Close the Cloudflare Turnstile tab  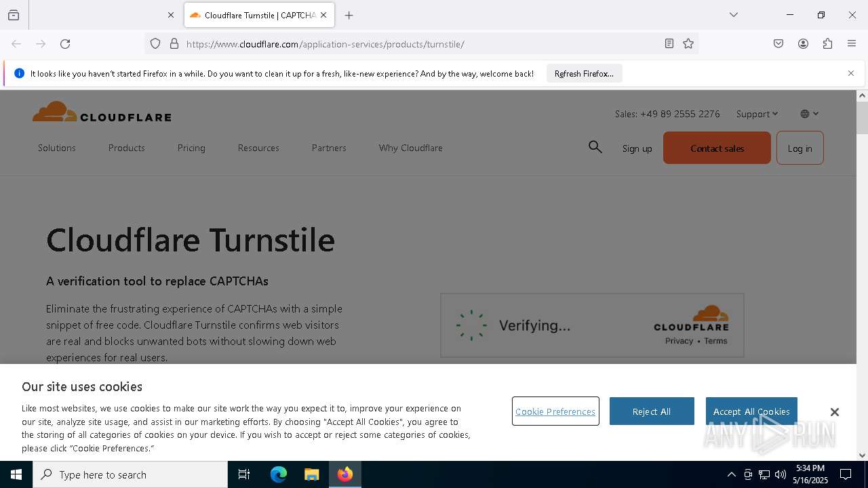323,15
